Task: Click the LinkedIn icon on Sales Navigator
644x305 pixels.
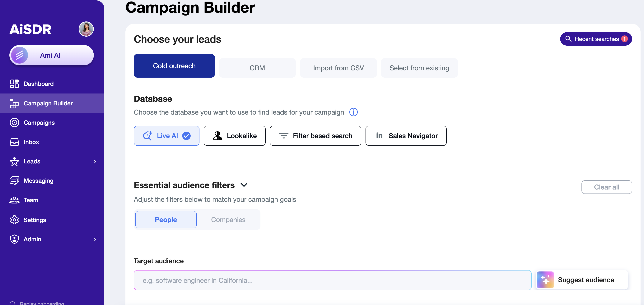Action: pyautogui.click(x=379, y=136)
